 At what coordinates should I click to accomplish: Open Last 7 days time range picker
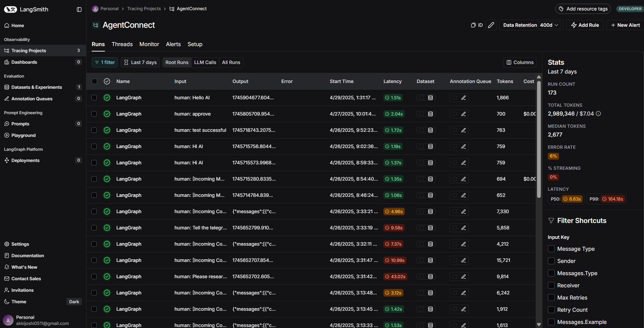click(140, 62)
